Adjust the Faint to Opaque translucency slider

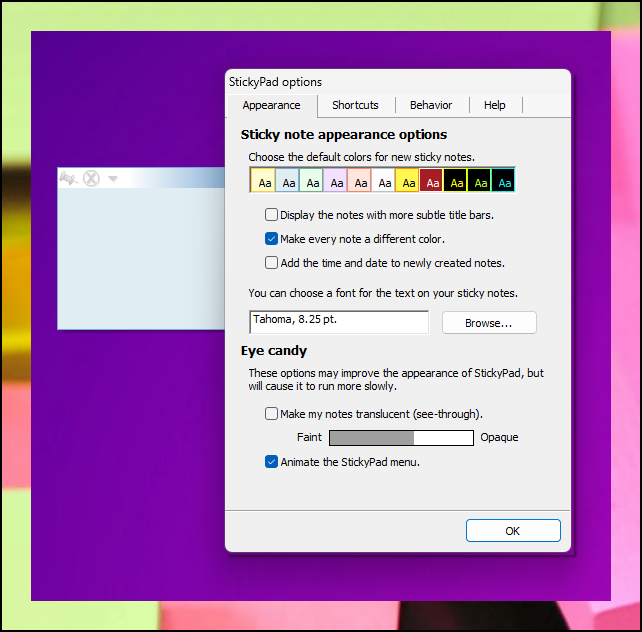tap(401, 438)
